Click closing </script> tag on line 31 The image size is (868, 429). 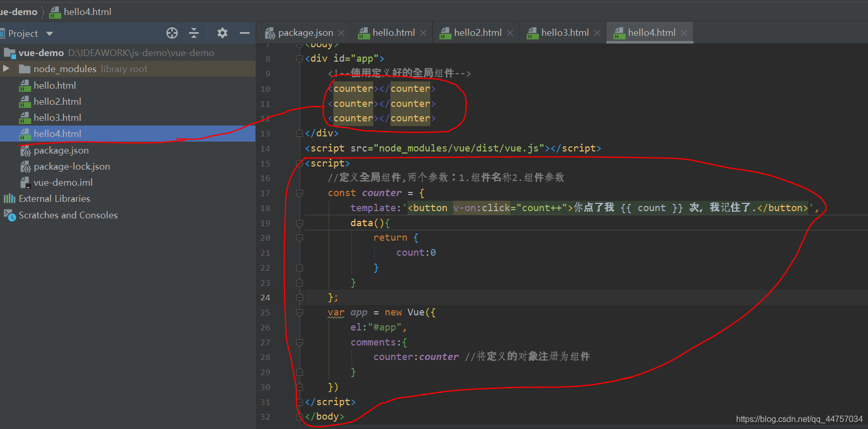point(330,402)
